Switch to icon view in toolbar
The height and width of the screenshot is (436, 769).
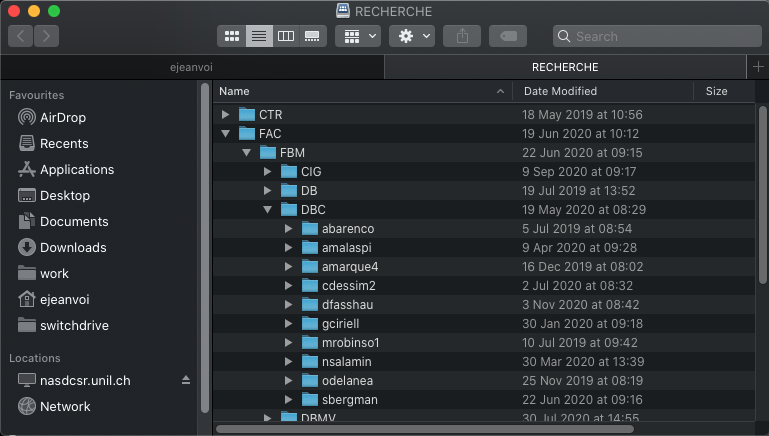[232, 36]
